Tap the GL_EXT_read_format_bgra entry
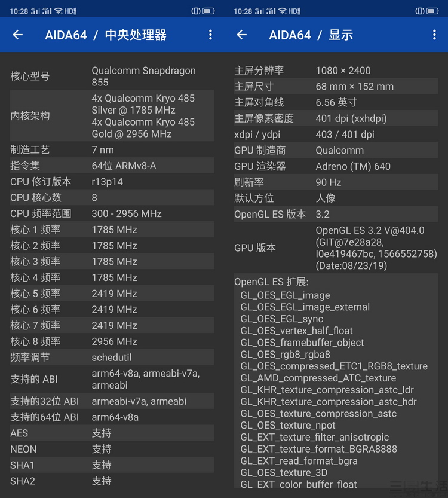The width and height of the screenshot is (448, 498). (299, 460)
